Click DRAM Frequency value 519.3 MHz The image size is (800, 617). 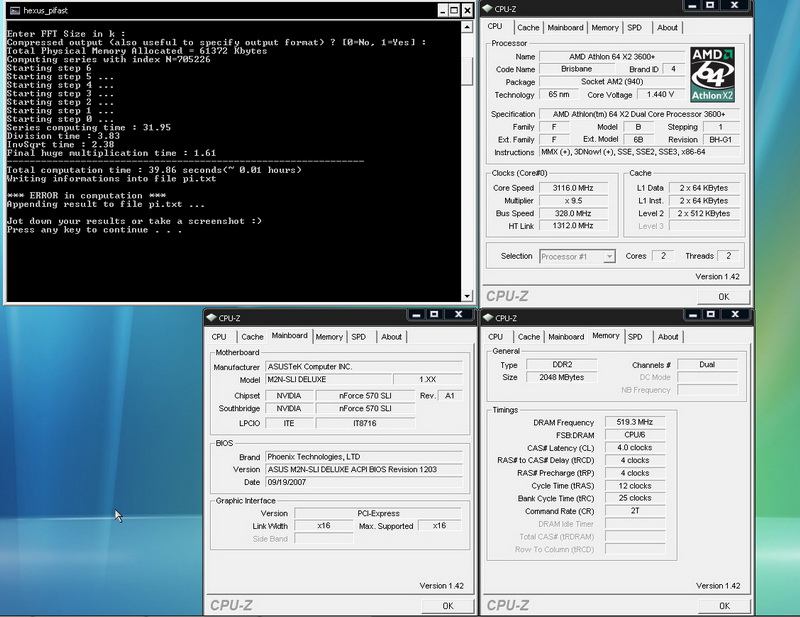(635, 422)
